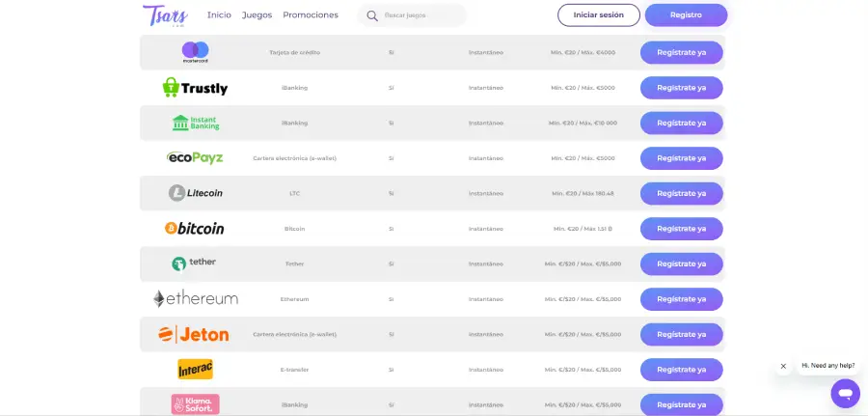Click Regístrate ya in Interac row

point(682,370)
